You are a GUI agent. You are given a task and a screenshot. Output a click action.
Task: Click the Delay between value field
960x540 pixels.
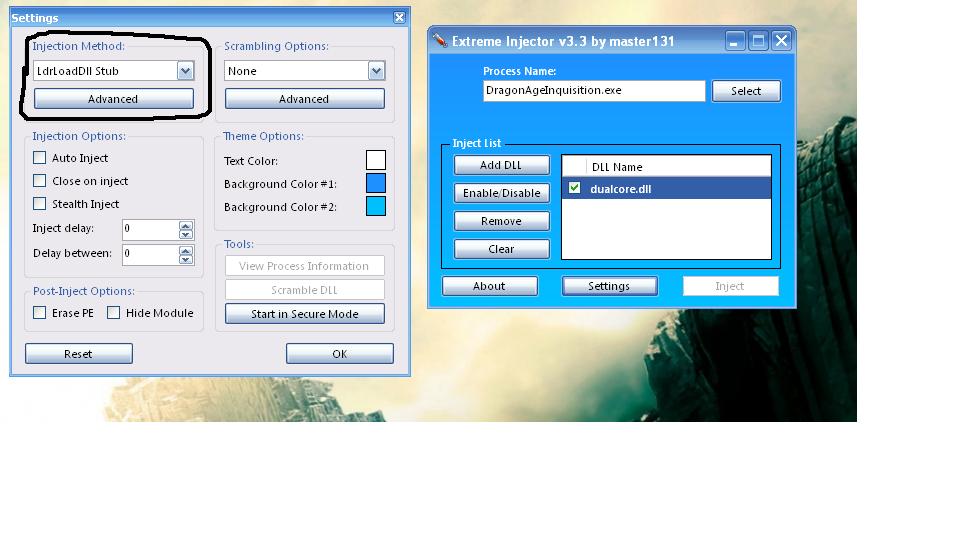coord(151,255)
